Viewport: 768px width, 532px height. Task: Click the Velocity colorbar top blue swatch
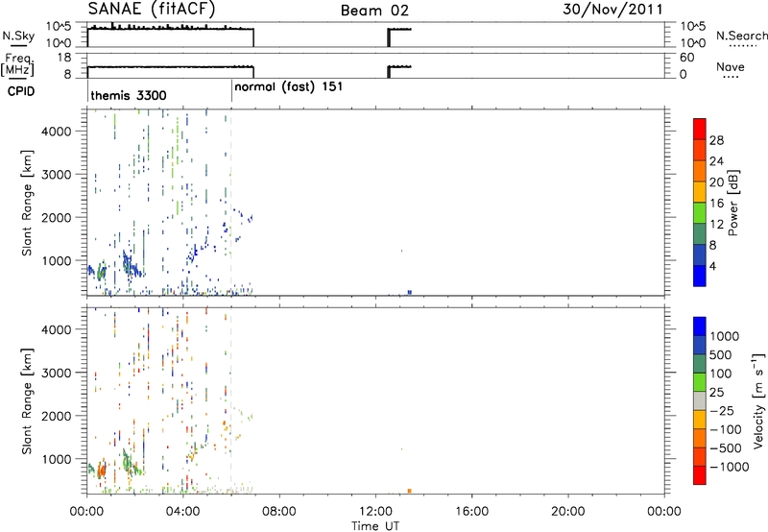click(x=700, y=326)
